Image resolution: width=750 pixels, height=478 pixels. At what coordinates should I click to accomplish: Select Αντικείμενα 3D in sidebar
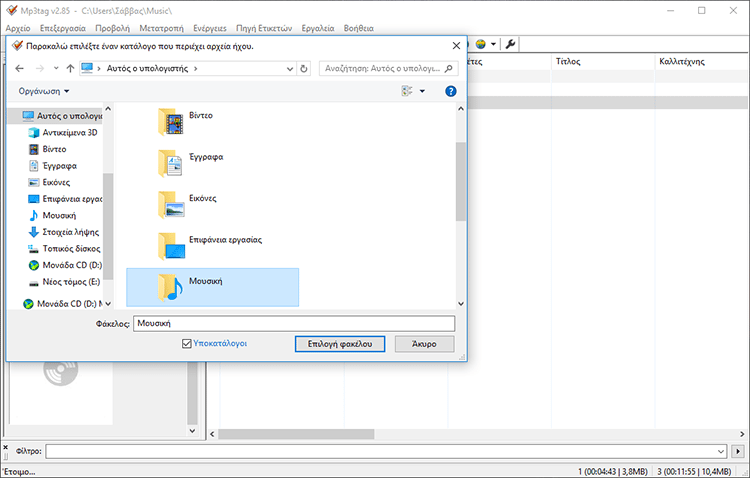64,133
